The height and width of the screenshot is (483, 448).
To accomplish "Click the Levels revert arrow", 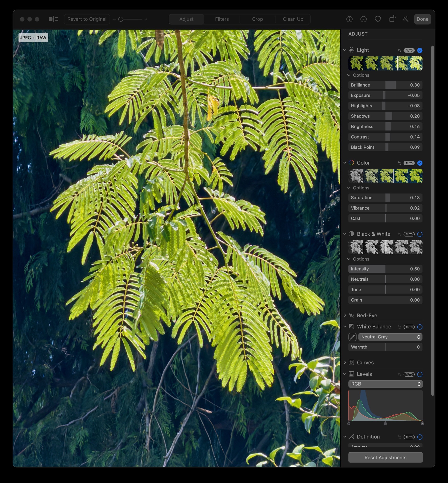I will click(399, 374).
